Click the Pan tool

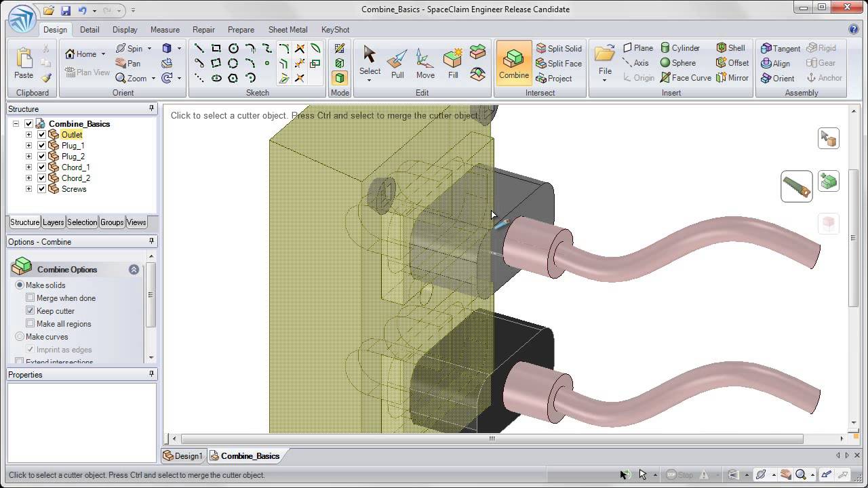click(x=128, y=63)
